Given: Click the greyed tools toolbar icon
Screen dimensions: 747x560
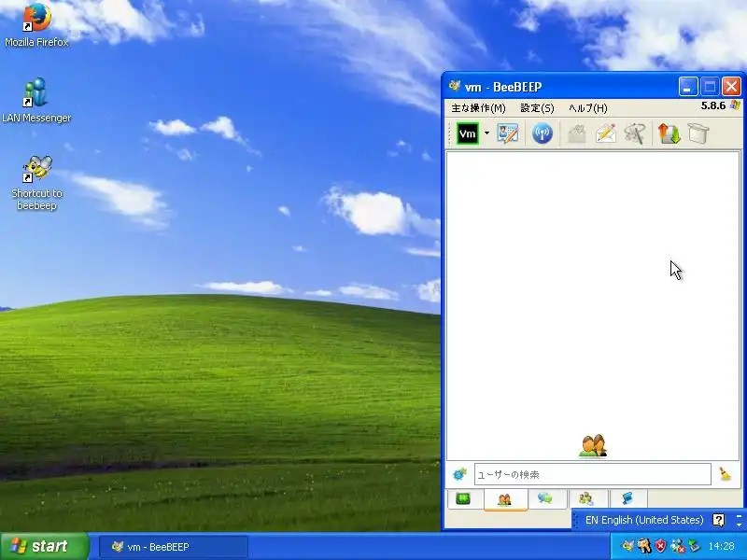Looking at the screenshot, I should 636,133.
